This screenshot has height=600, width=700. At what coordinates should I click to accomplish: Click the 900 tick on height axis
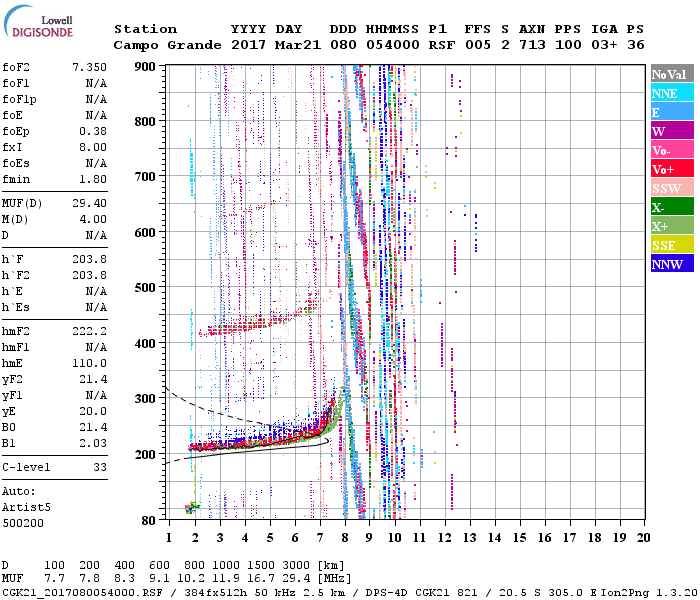(146, 66)
